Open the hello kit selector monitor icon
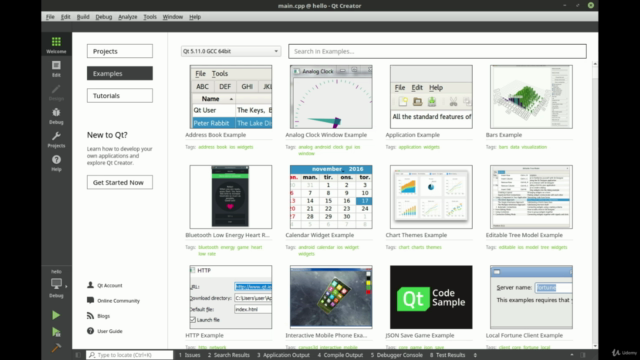Screen dimensions: 640x360 pos(56,283)
